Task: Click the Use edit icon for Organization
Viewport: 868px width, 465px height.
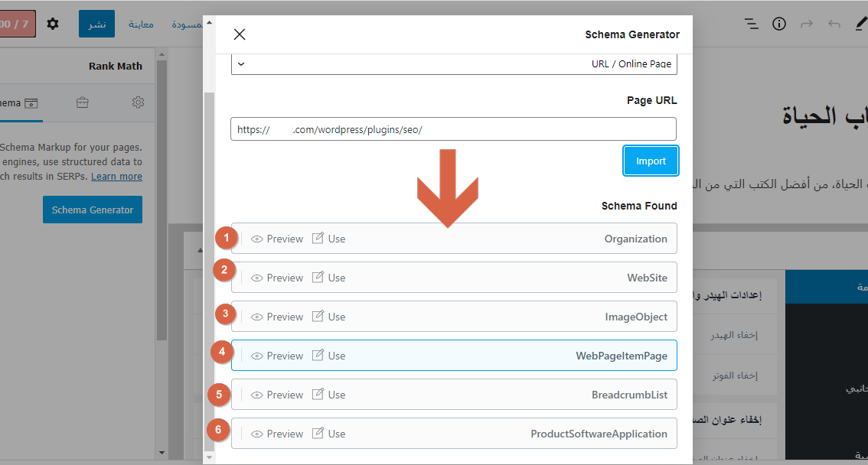Action: pyautogui.click(x=318, y=239)
